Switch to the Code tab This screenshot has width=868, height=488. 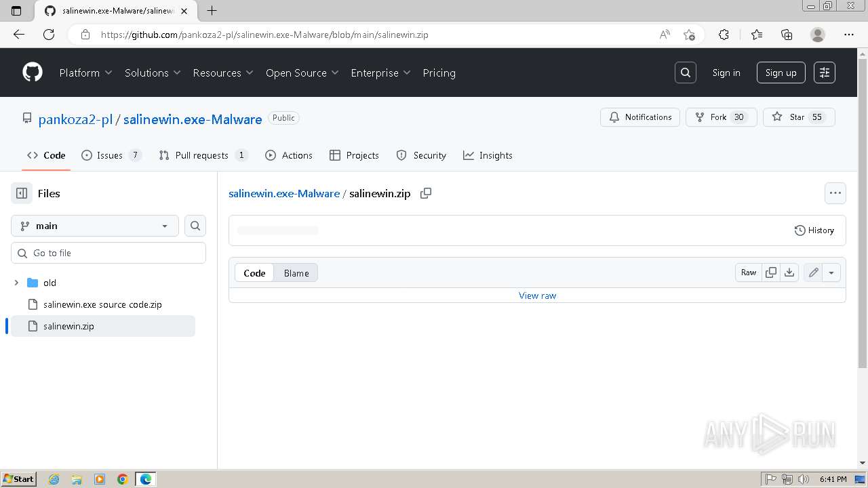[46, 155]
